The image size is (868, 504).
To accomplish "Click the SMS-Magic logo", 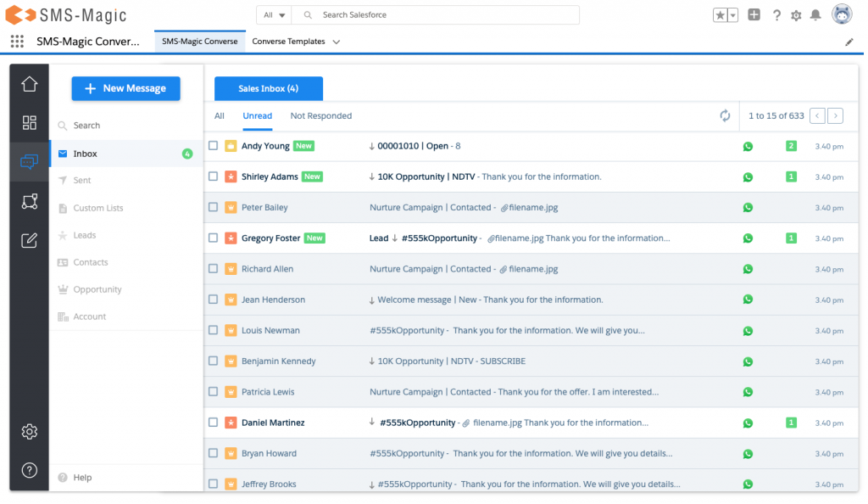I will (66, 15).
